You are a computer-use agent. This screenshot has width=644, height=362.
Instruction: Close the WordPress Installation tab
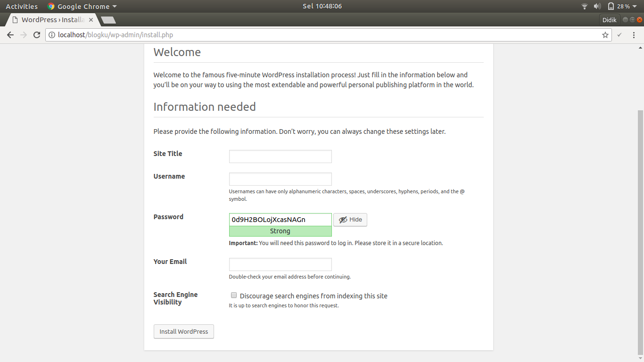pos(91,20)
